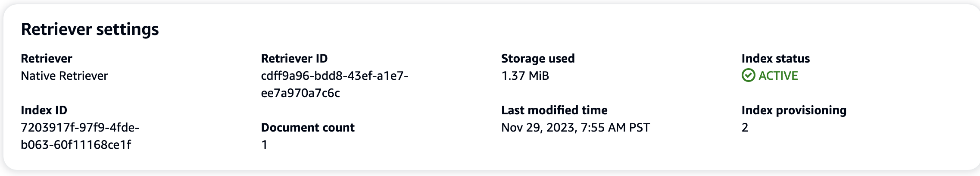The height and width of the screenshot is (176, 980).
Task: Click the Retriever field label
Action: [47, 58]
